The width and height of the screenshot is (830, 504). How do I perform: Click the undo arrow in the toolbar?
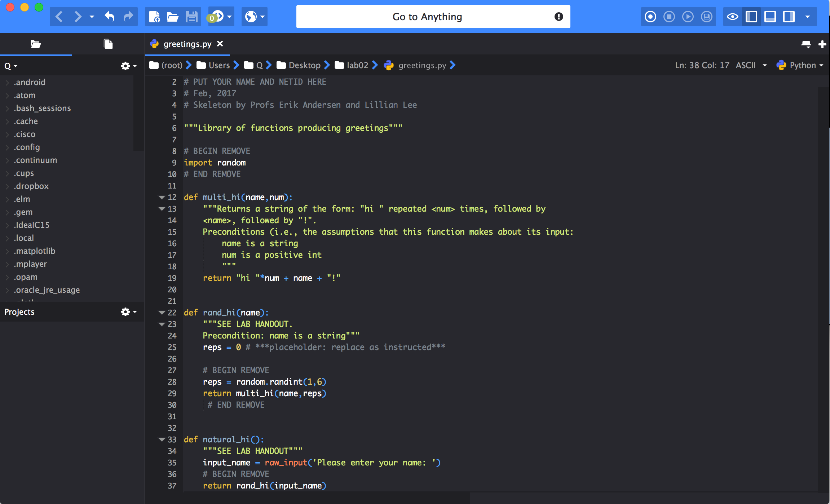(x=110, y=17)
